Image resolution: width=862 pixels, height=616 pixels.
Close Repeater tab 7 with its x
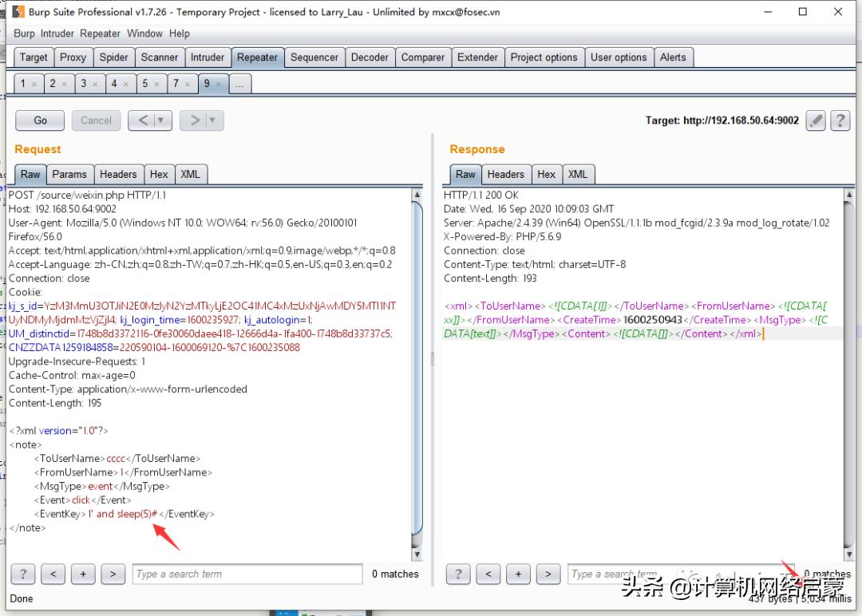188,84
